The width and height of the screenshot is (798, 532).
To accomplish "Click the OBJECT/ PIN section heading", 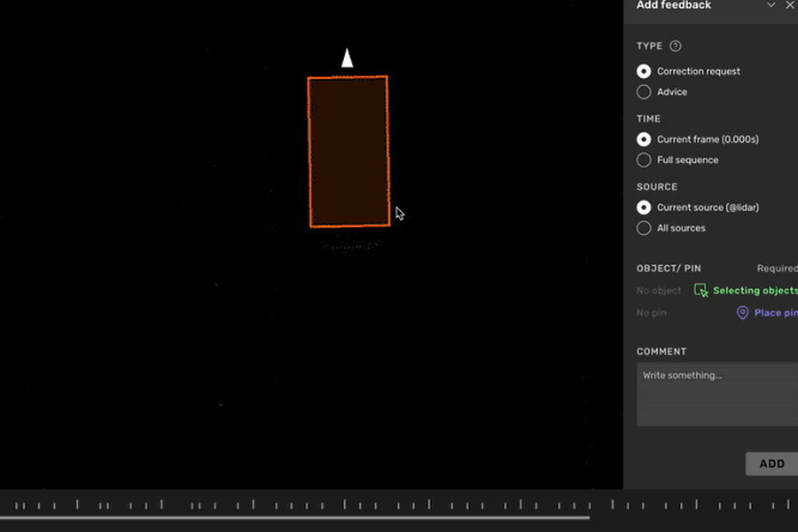I will click(x=669, y=269).
